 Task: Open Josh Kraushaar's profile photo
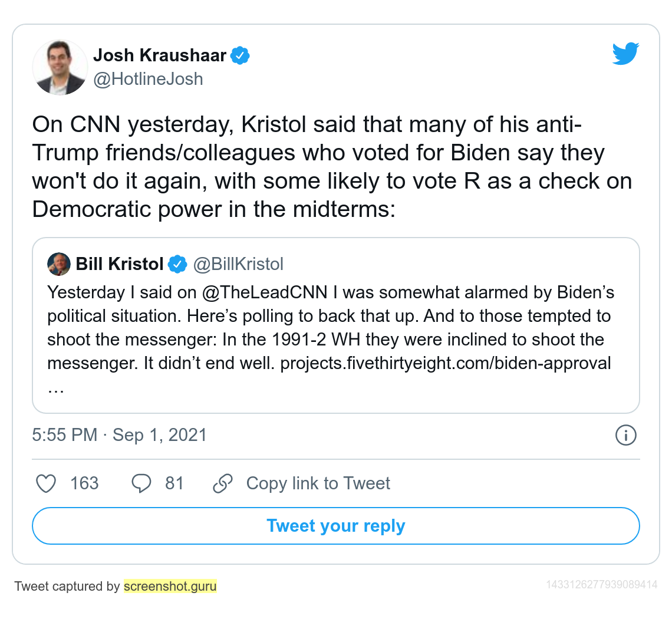(x=60, y=67)
